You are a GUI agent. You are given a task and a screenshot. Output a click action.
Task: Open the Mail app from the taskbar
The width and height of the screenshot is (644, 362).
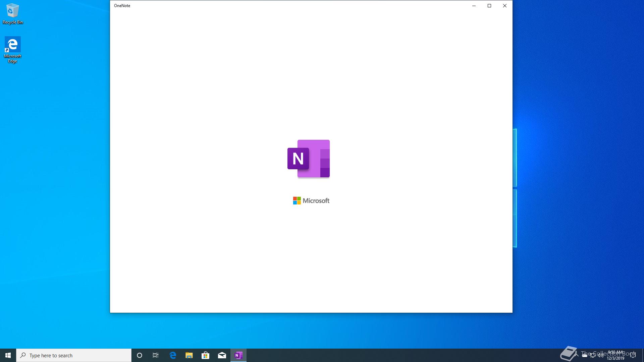click(x=222, y=355)
